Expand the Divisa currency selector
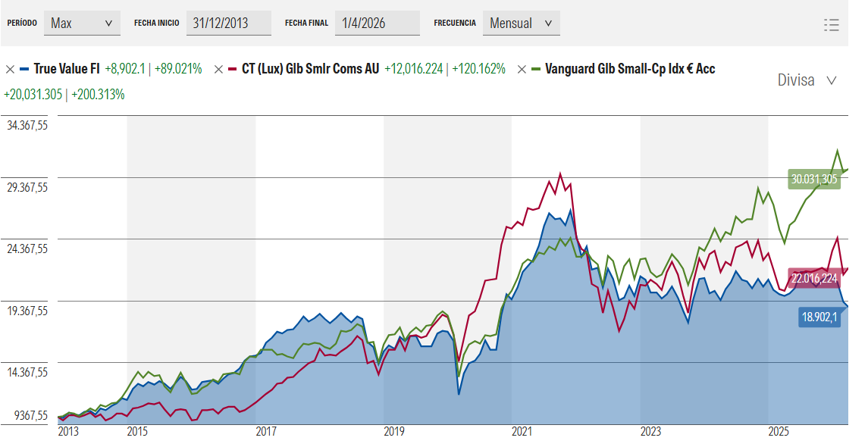 (x=807, y=80)
